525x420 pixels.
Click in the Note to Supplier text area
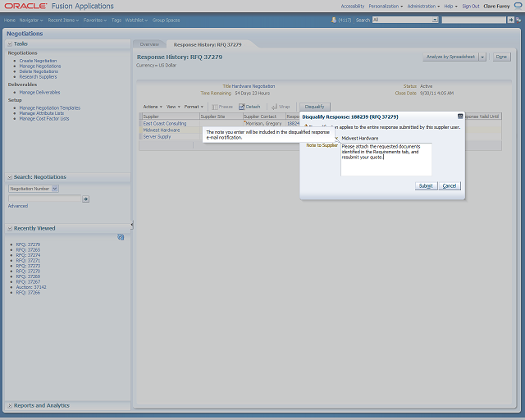(386, 159)
